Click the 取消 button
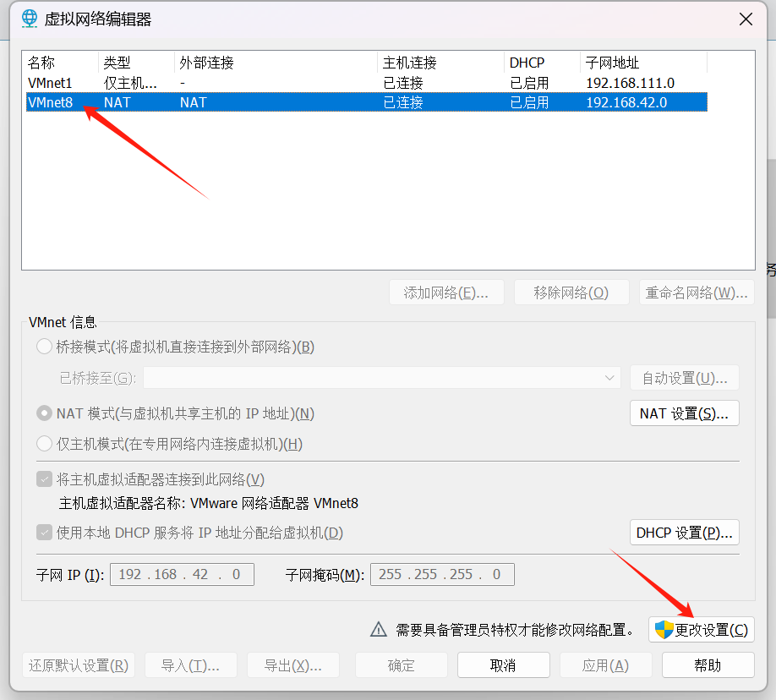The height and width of the screenshot is (700, 776). tap(503, 664)
